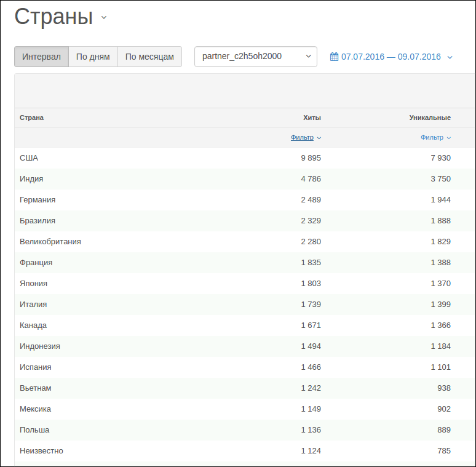Viewport: 476px width, 467px height.
Task: Click the unique value 1 184
Action: (440, 346)
